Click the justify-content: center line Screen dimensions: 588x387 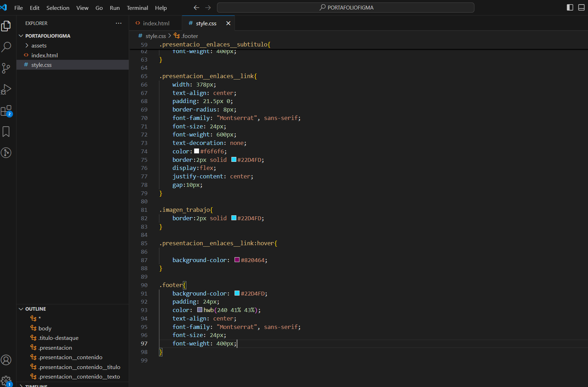point(213,176)
